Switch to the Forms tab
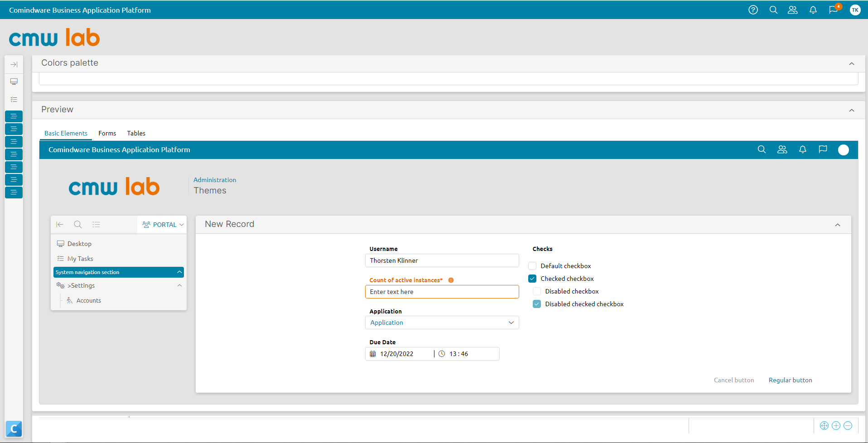868x443 pixels. coord(107,133)
